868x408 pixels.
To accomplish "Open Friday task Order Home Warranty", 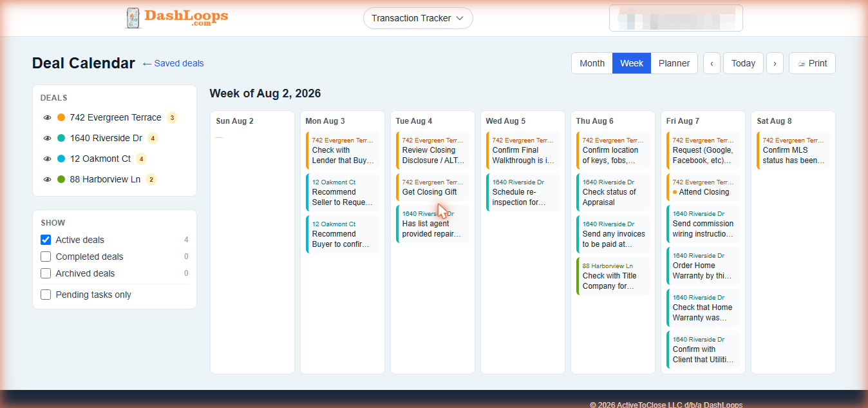I will pyautogui.click(x=703, y=266).
